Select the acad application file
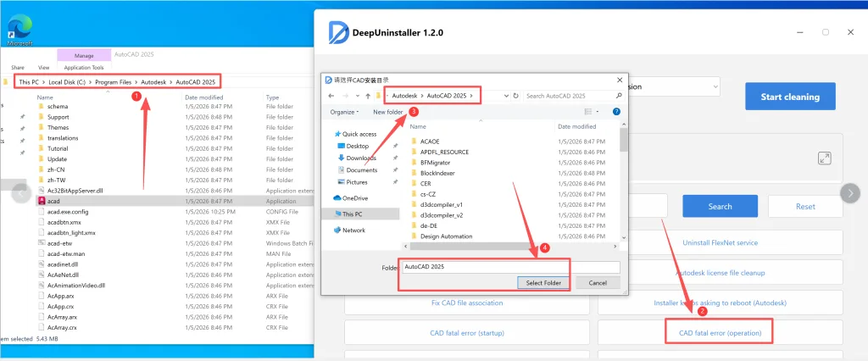The width and height of the screenshot is (868, 361). [x=53, y=202]
